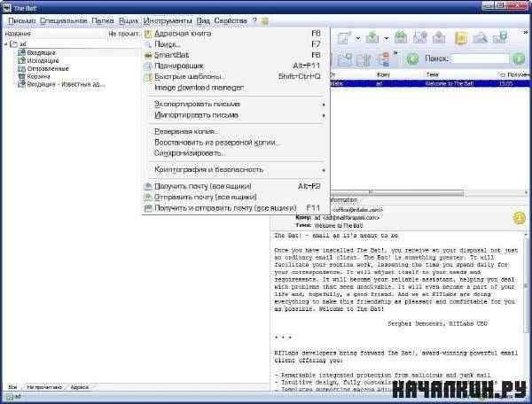This screenshot has height=404, width=532.
Task: Click green arrow icon left of Поиск
Action: point(412,59)
